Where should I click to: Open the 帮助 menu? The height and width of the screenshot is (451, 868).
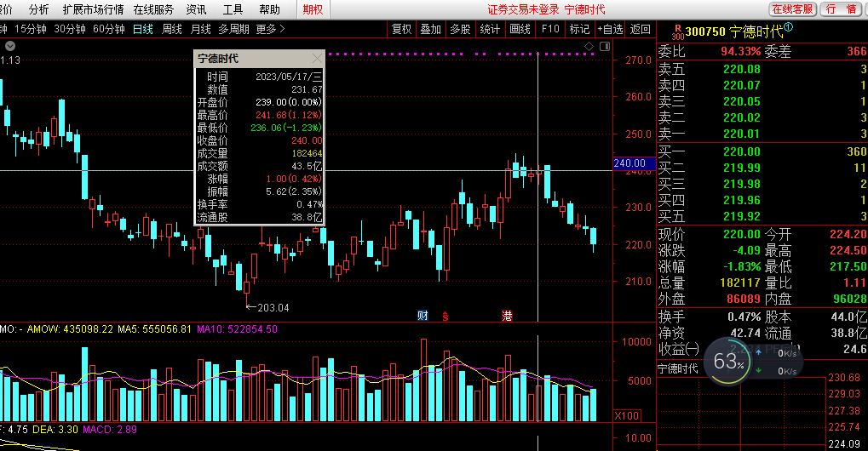(x=269, y=9)
